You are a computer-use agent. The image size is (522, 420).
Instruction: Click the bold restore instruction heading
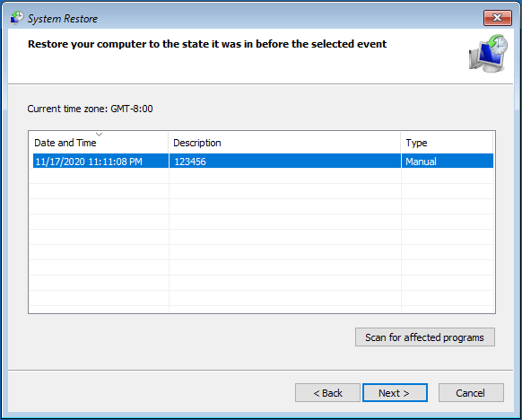pyautogui.click(x=207, y=44)
